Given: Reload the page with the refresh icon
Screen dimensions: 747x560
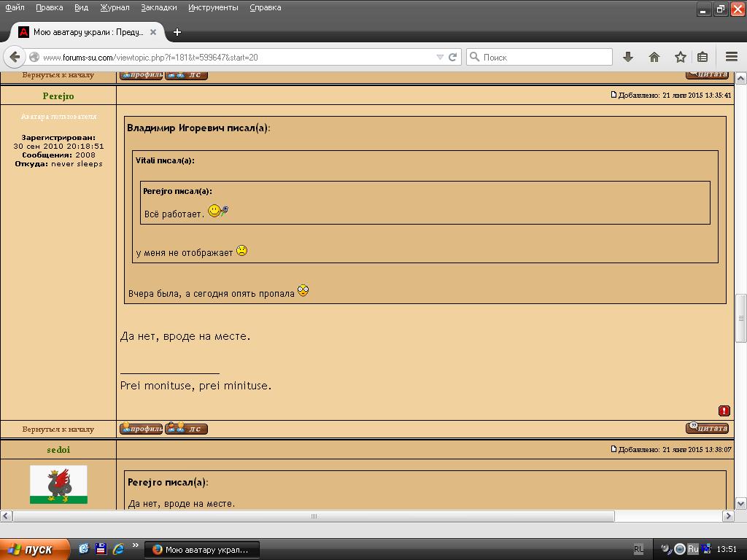Looking at the screenshot, I should pyautogui.click(x=452, y=57).
